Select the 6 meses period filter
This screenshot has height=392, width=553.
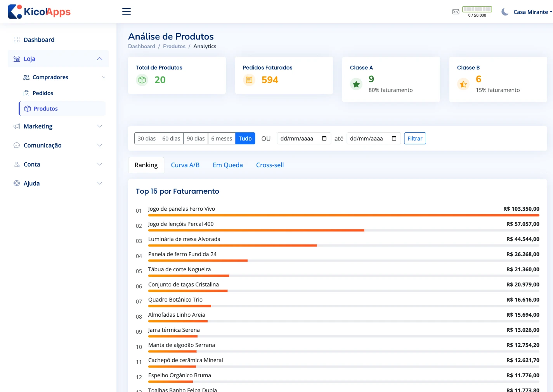pyautogui.click(x=222, y=139)
